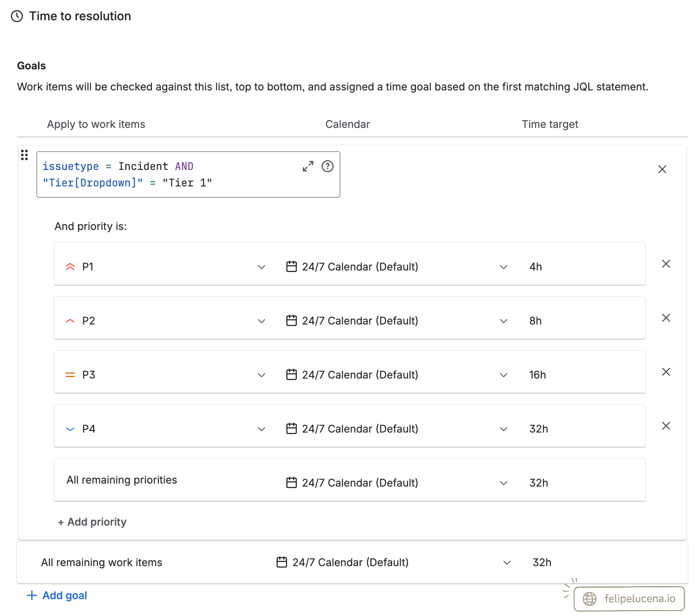698x616 pixels.
Task: Click the 'All remaining priorities' label
Action: 122,480
